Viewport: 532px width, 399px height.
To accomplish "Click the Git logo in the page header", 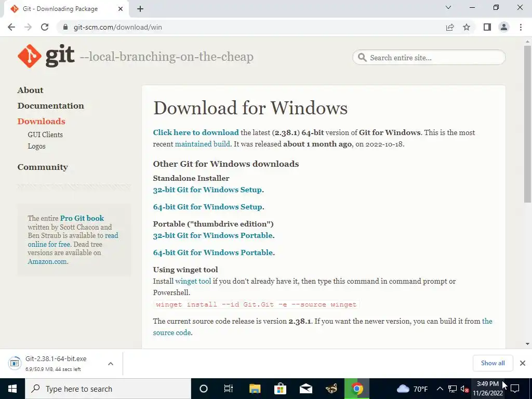I will pyautogui.click(x=46, y=56).
